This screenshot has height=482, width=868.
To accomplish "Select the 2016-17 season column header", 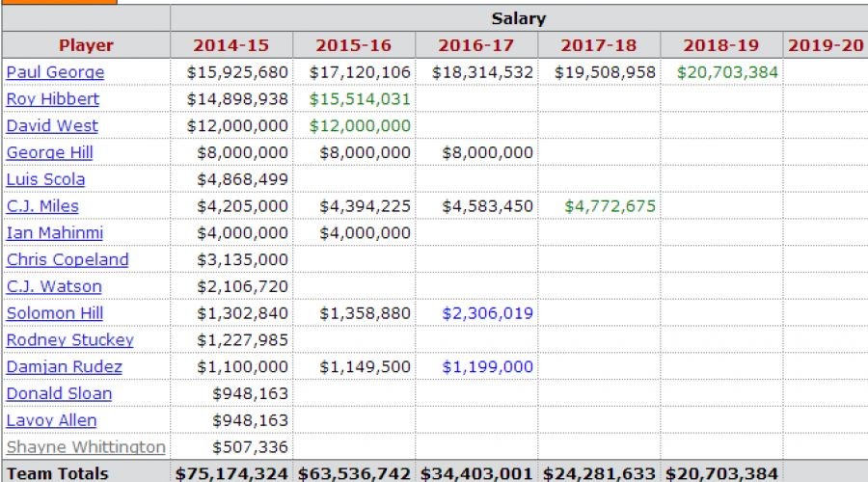I will tap(476, 45).
